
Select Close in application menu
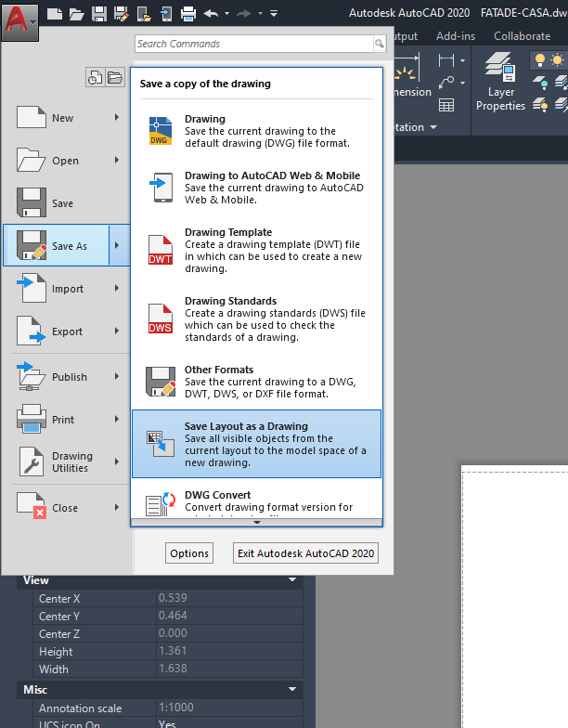tap(67, 507)
